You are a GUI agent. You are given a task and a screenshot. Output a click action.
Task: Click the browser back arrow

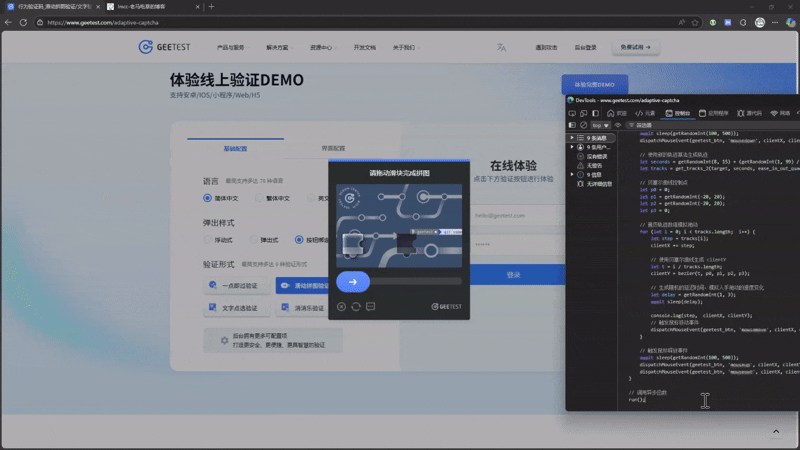tap(8, 22)
